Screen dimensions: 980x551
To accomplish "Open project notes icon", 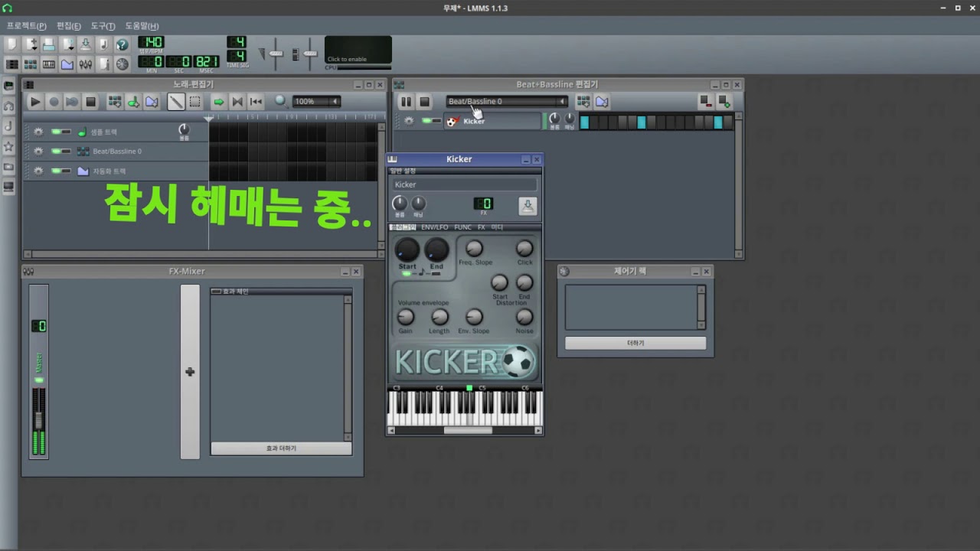I will point(103,64).
